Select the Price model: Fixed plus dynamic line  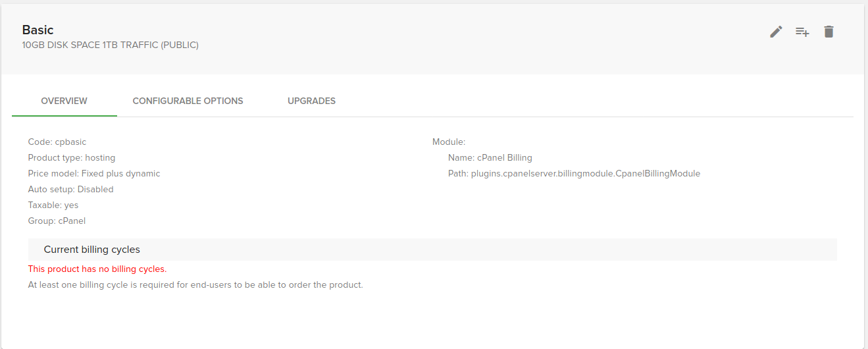point(93,173)
